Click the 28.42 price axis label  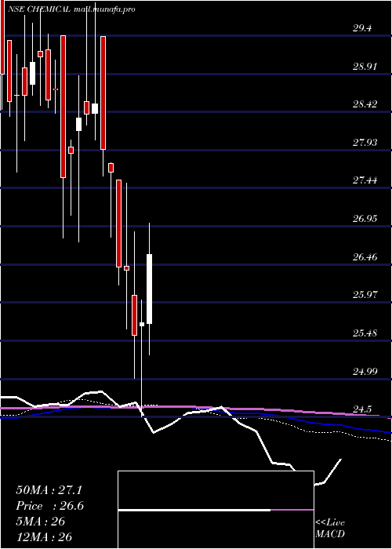point(365,104)
